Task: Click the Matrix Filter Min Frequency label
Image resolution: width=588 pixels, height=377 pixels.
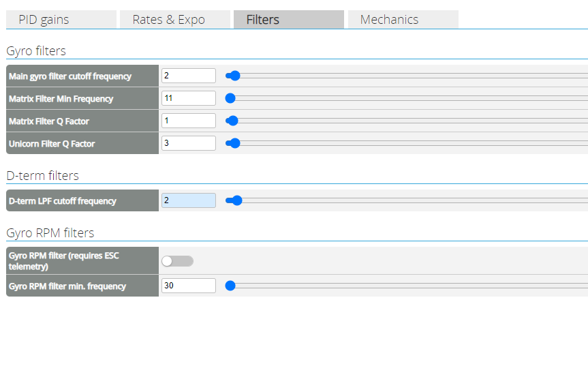Action: 61,99
